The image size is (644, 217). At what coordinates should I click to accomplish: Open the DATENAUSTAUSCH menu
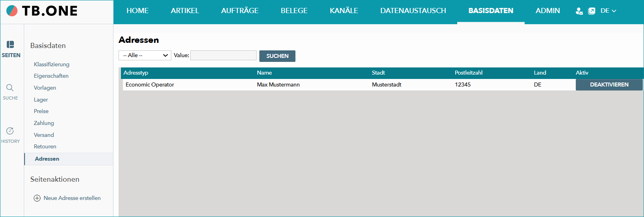[x=413, y=11]
